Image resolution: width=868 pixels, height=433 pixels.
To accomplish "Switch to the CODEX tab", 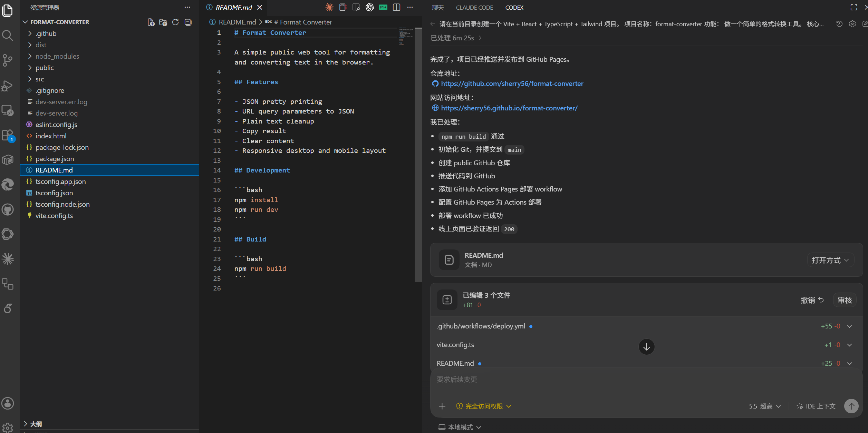I will pos(514,7).
